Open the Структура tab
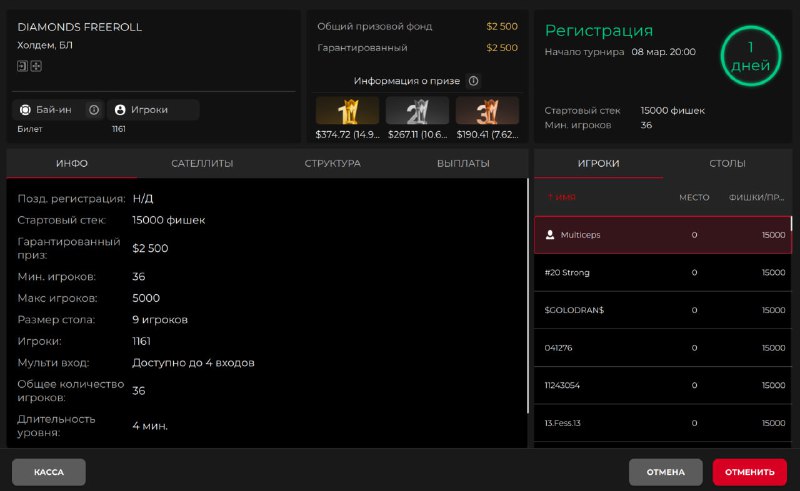The image size is (800, 491). click(332, 163)
